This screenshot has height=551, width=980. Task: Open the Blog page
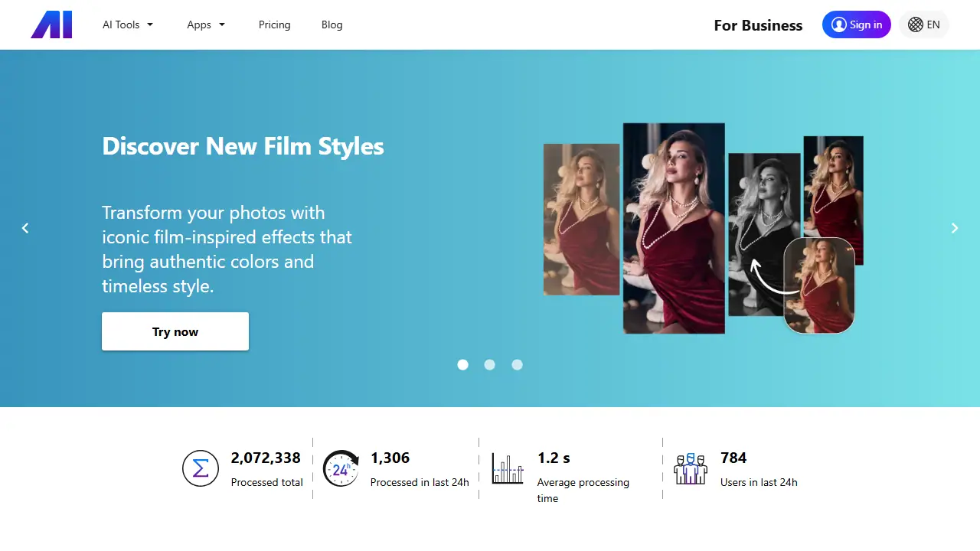(x=332, y=24)
